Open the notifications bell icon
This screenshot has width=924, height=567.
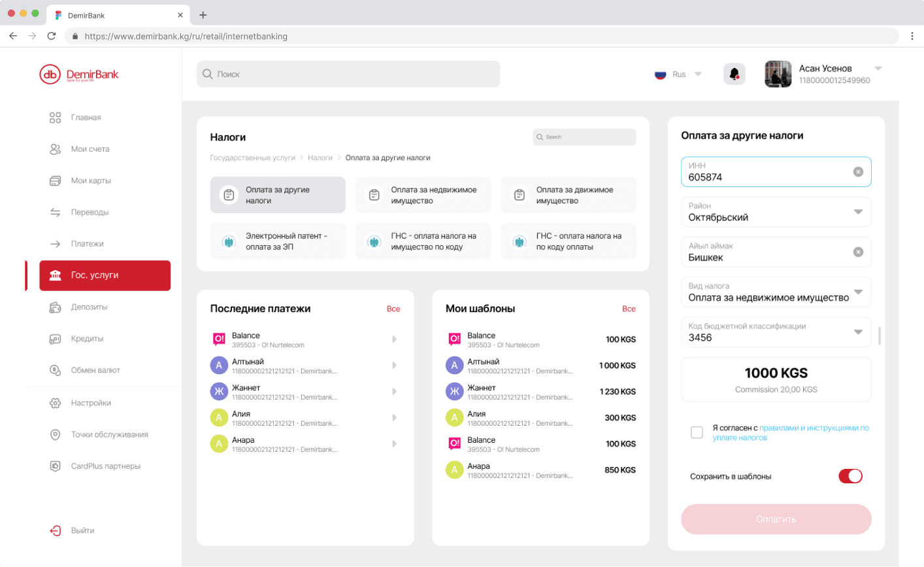click(734, 74)
